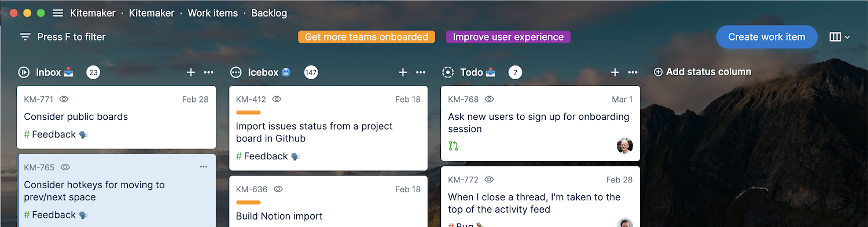Click the pull request icon on KM-768
This screenshot has height=227, width=868.
(453, 146)
